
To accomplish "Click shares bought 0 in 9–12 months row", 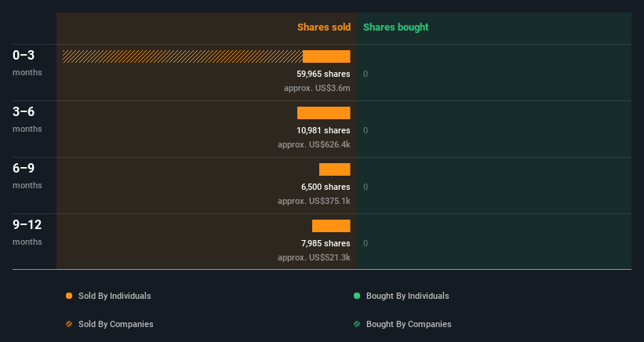I will click(366, 243).
